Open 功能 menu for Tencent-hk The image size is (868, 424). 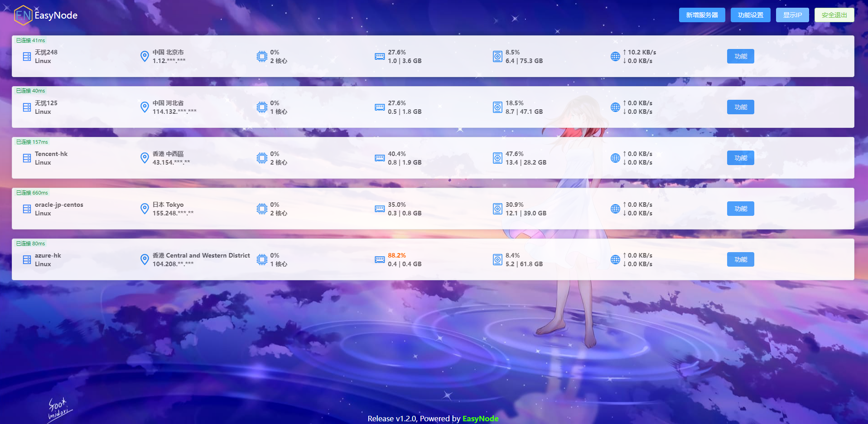(x=741, y=158)
